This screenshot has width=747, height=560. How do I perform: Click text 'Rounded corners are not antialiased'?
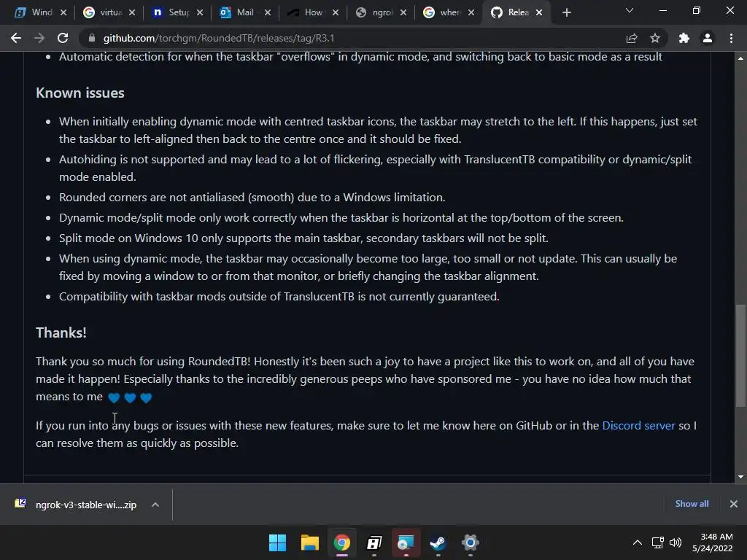[152, 197]
